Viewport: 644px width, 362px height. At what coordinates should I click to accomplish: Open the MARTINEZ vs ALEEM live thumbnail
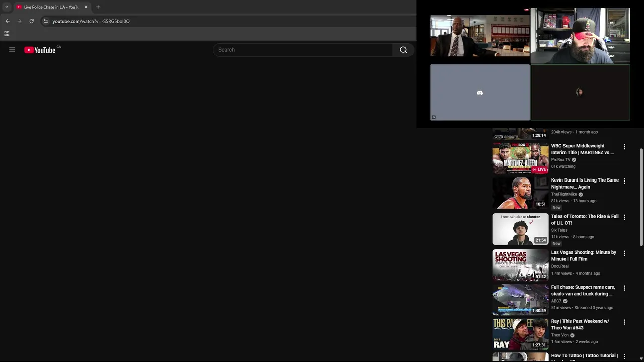(x=520, y=158)
